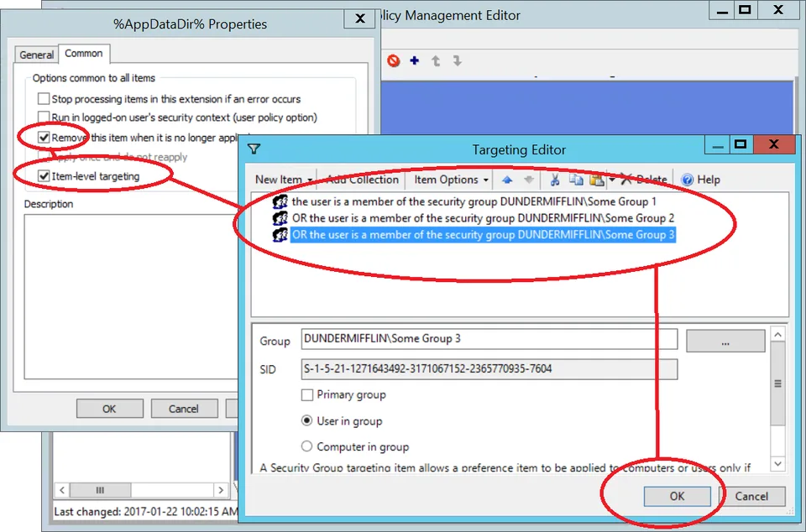The width and height of the screenshot is (806, 532).
Task: Click the down arrow in Management Editor toolbar
Action: coord(457,61)
